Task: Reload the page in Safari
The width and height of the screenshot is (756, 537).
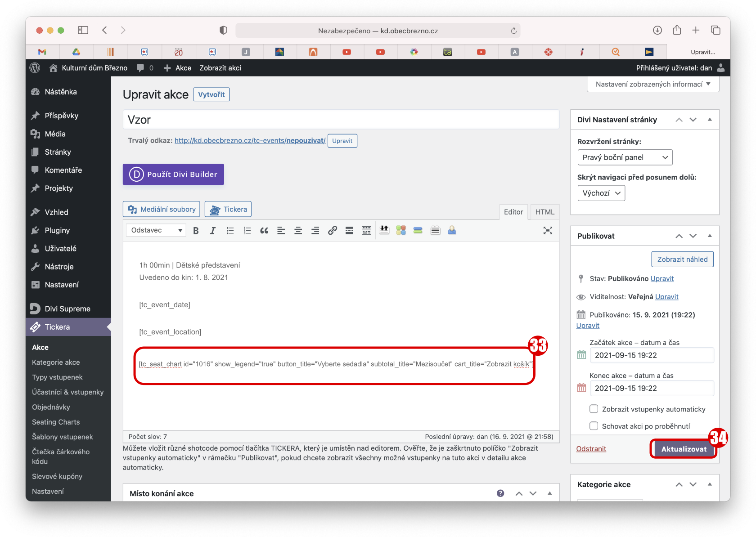Action: pos(513,31)
